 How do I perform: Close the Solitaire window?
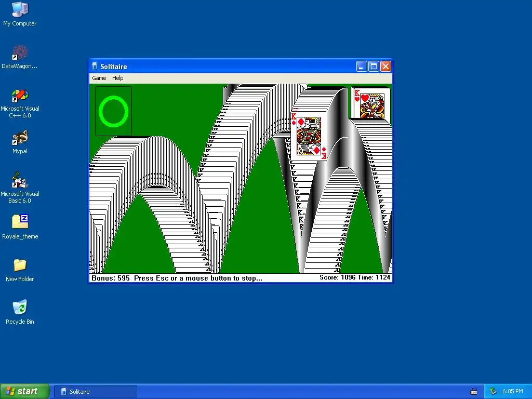[386, 66]
